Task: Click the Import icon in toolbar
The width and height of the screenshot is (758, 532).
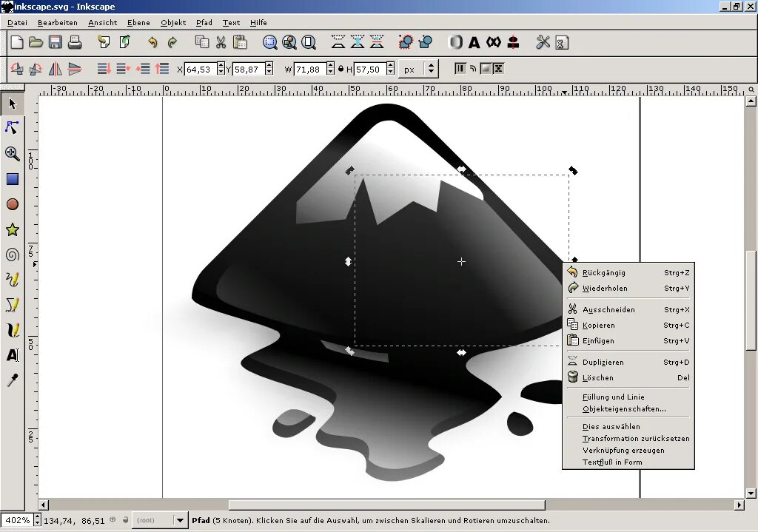Action: tap(104, 42)
